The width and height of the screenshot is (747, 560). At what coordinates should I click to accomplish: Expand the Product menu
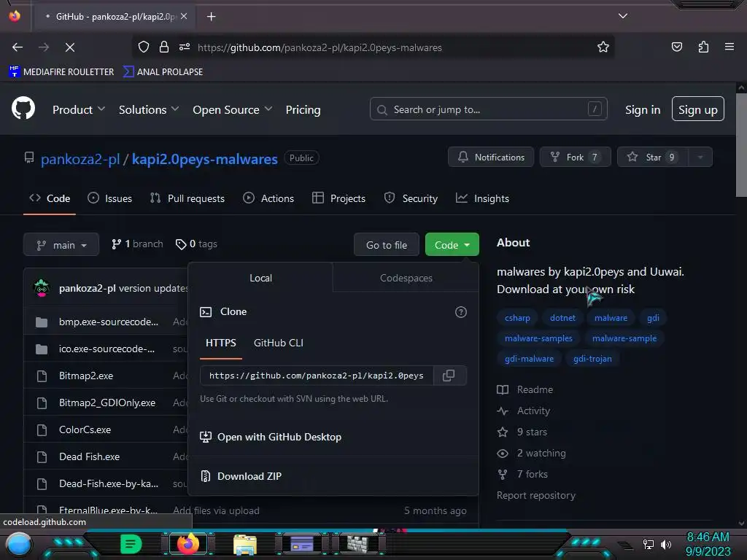coord(79,109)
